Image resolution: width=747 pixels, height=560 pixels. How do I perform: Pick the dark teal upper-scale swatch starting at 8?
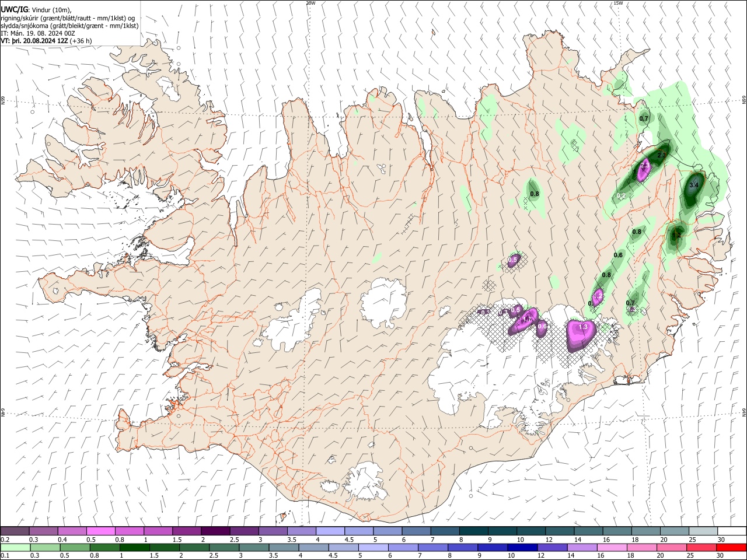(473, 531)
